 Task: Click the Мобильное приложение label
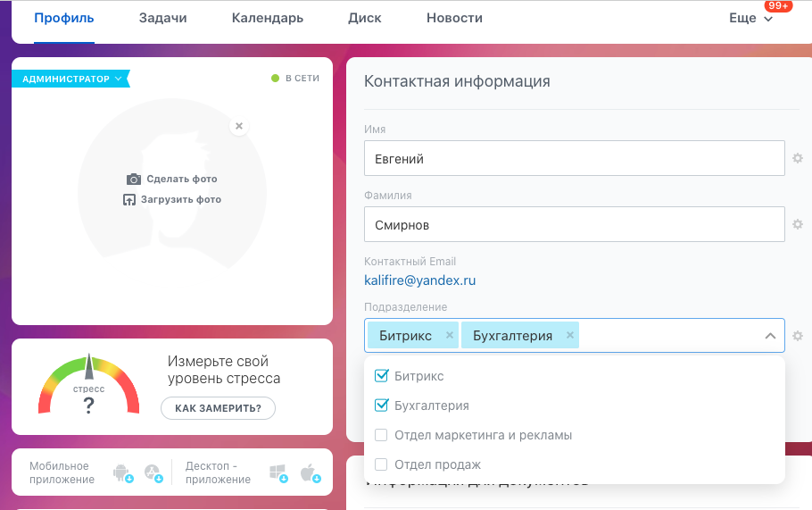tap(62, 472)
